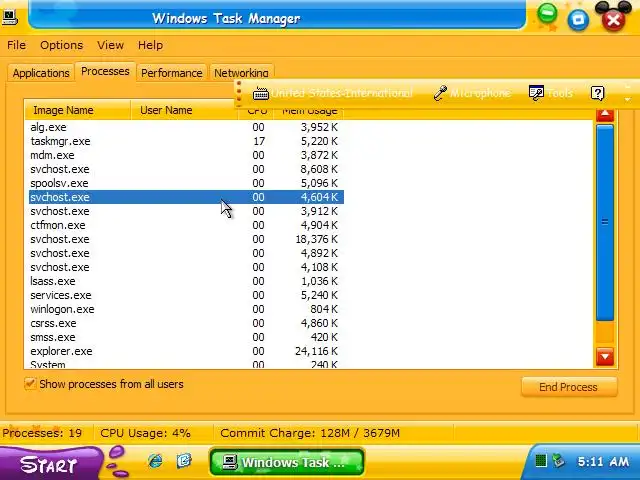Sort by User Name column header
This screenshot has width=640, height=480.
tap(184, 110)
